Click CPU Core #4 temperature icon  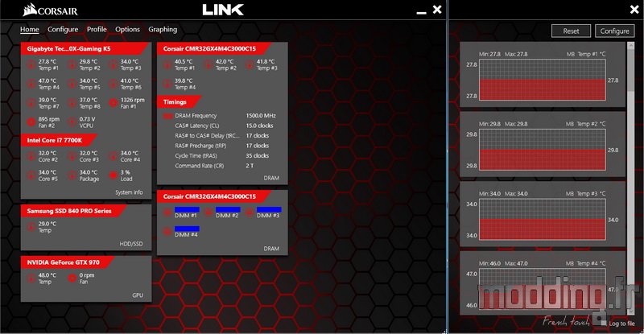(113, 156)
